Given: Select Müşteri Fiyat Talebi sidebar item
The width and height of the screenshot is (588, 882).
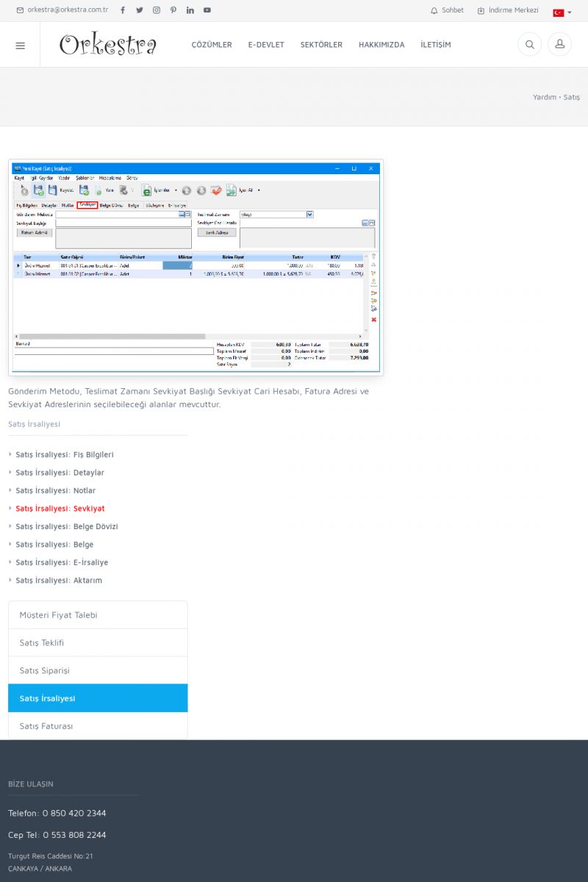Looking at the screenshot, I should pyautogui.click(x=98, y=615).
